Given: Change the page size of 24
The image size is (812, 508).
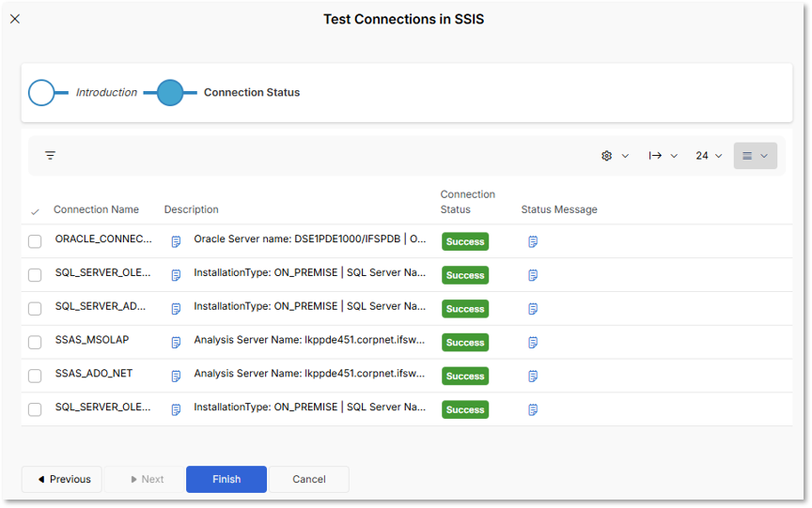Looking at the screenshot, I should coord(709,156).
